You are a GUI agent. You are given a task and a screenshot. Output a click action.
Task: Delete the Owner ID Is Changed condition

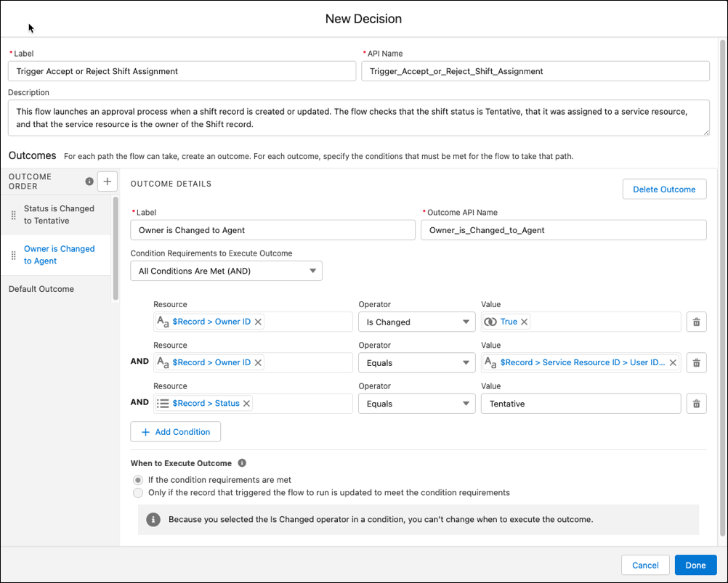pos(697,322)
